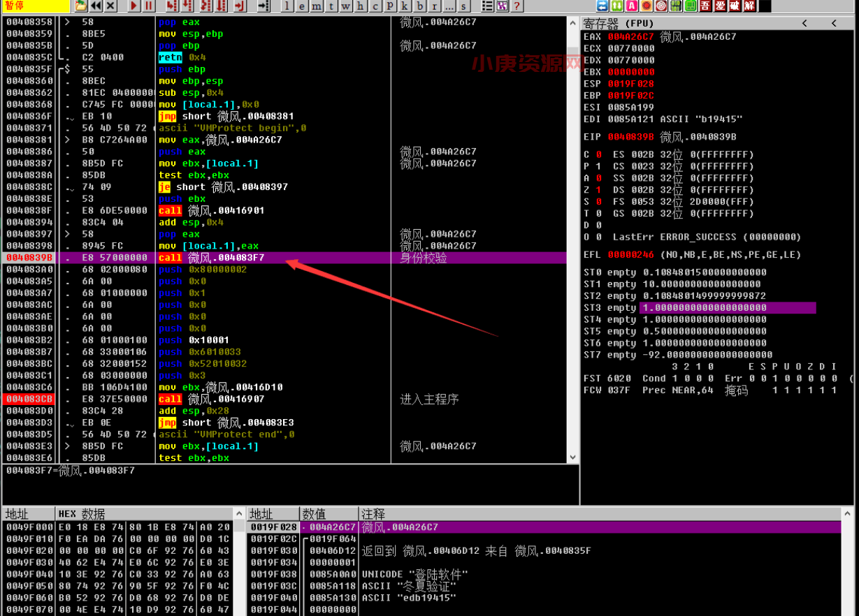Restart the debugged program with rewind icon
This screenshot has height=616, width=859.
(96, 6)
